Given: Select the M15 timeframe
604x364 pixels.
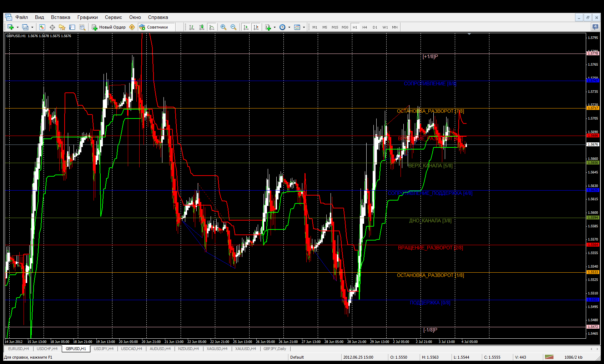Looking at the screenshot, I should 335,27.
